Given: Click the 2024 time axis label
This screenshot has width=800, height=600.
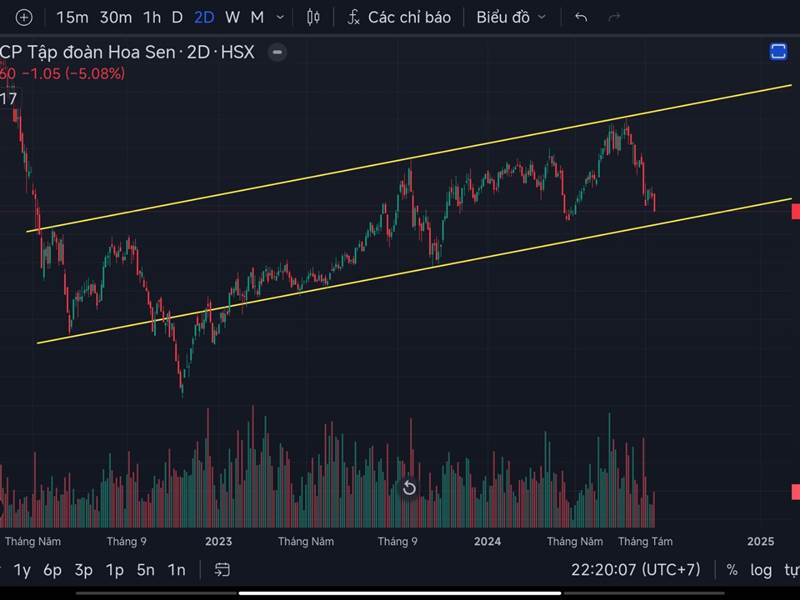Looking at the screenshot, I should pos(487,541).
